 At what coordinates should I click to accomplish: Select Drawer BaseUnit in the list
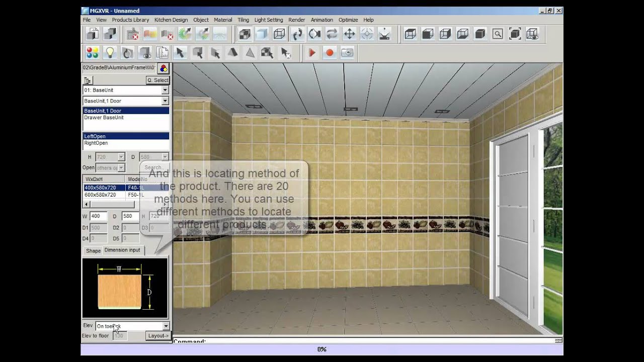coord(126,118)
